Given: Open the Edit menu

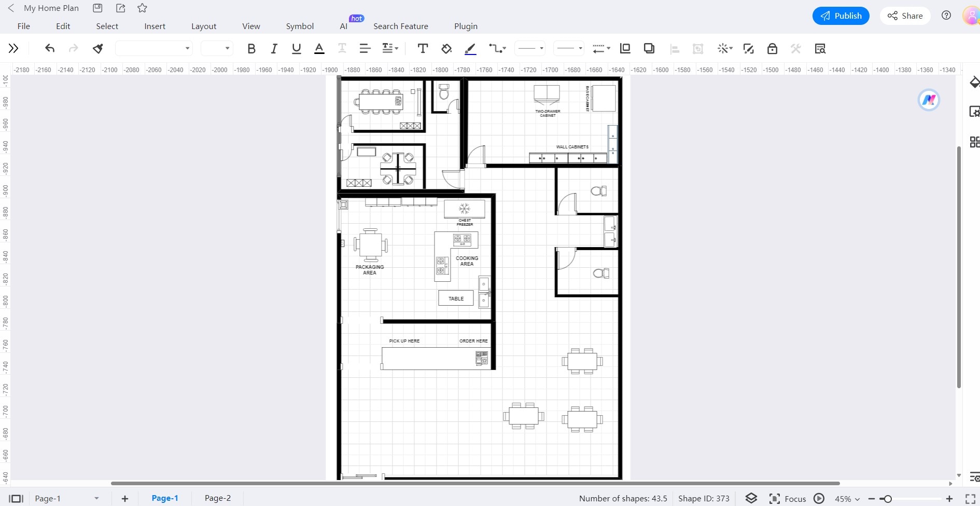Looking at the screenshot, I should (63, 26).
